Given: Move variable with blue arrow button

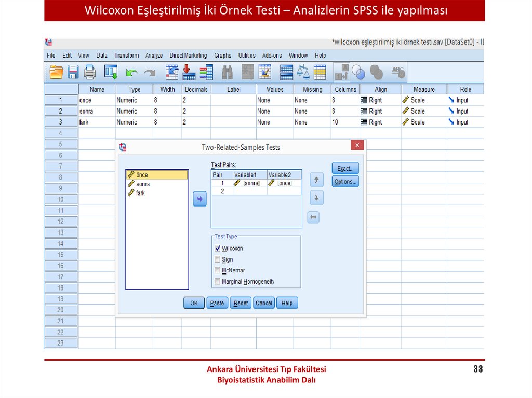Looking at the screenshot, I should [x=199, y=199].
